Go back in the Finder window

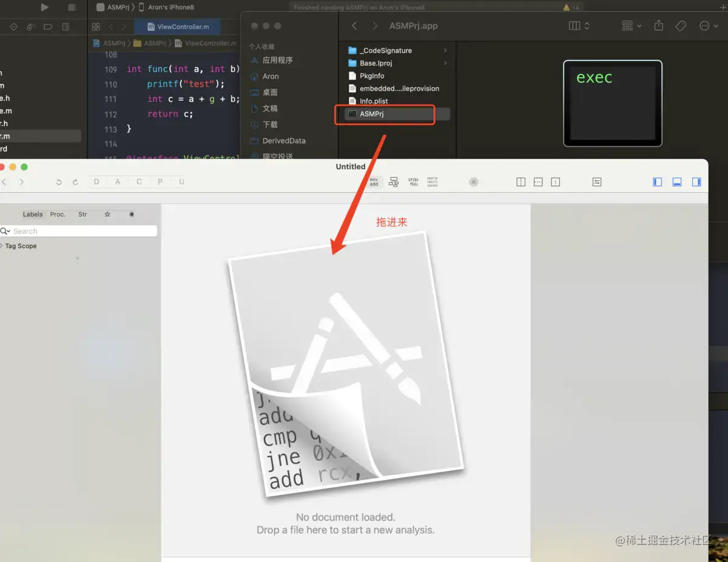click(355, 26)
